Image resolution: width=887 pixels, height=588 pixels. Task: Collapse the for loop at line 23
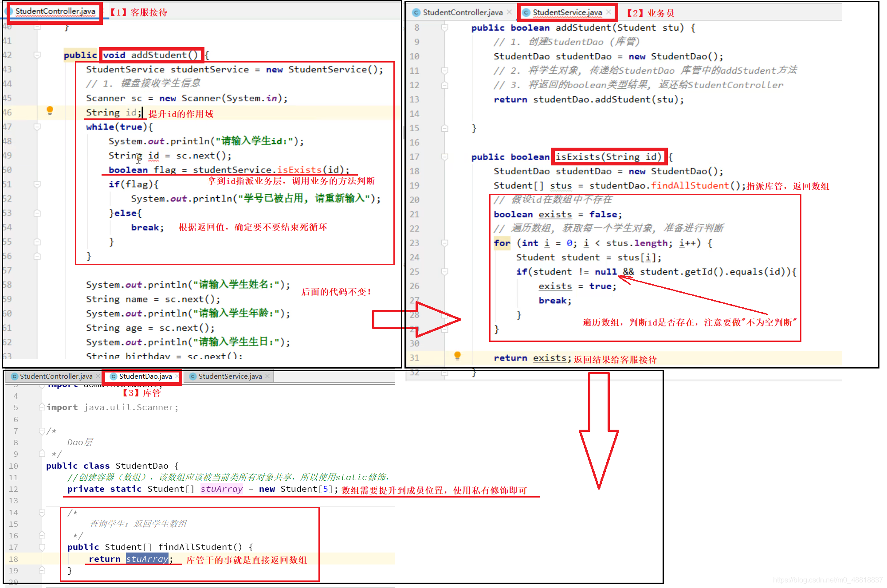444,243
